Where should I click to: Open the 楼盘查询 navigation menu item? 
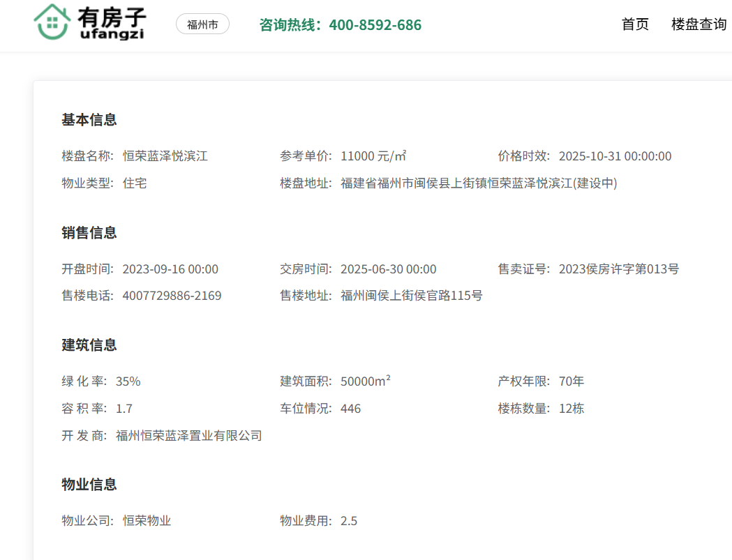[x=699, y=24]
